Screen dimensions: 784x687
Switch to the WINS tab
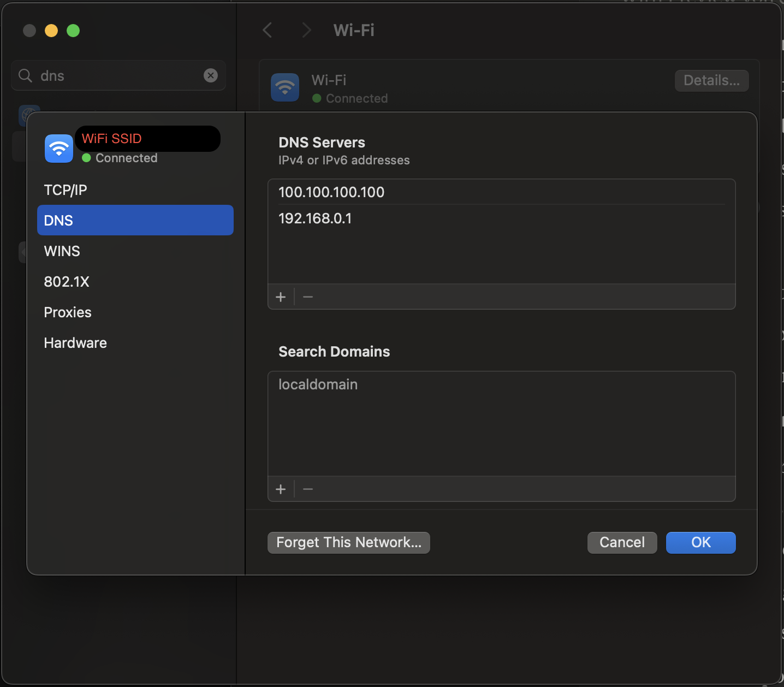[x=62, y=251]
